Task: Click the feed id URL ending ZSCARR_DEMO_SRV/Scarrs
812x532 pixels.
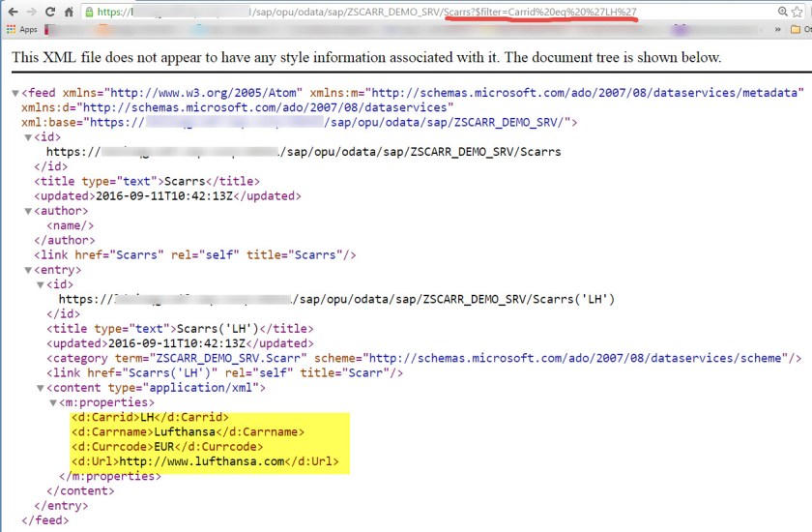Action: 304,152
